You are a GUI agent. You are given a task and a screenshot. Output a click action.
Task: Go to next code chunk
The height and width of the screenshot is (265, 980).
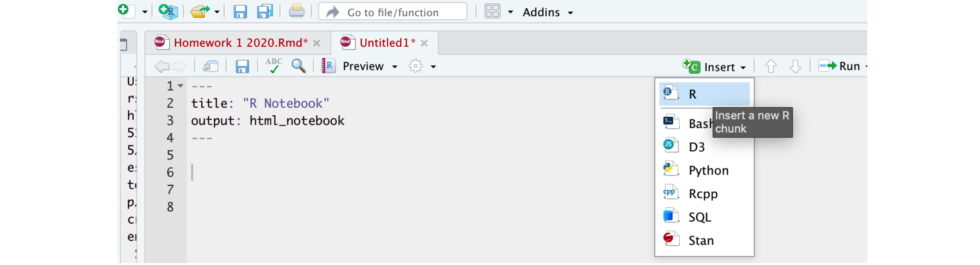point(795,66)
